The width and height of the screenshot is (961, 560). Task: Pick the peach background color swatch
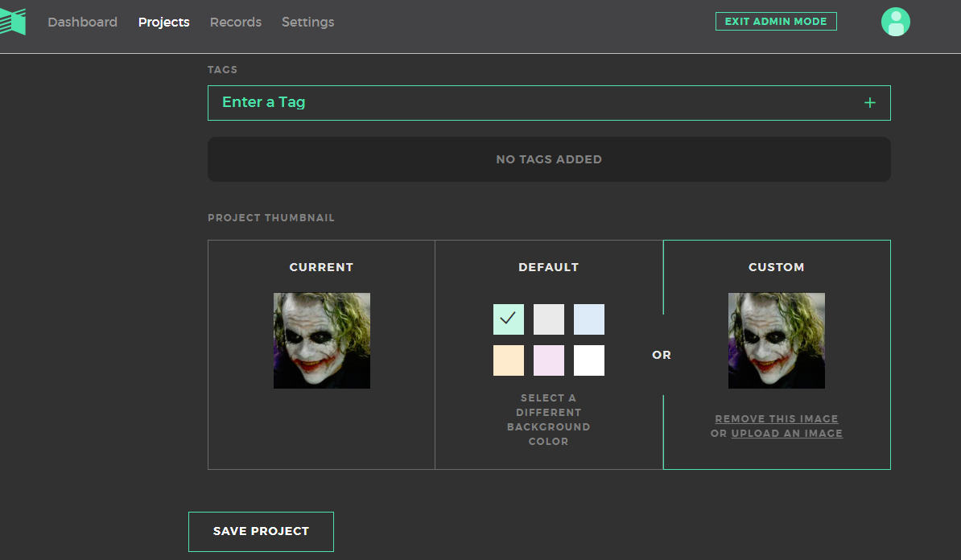tap(509, 360)
